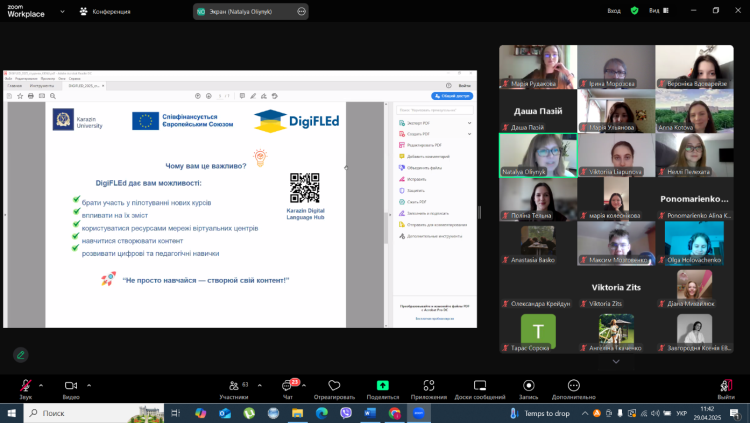Start recording with the Запись button

tap(529, 389)
